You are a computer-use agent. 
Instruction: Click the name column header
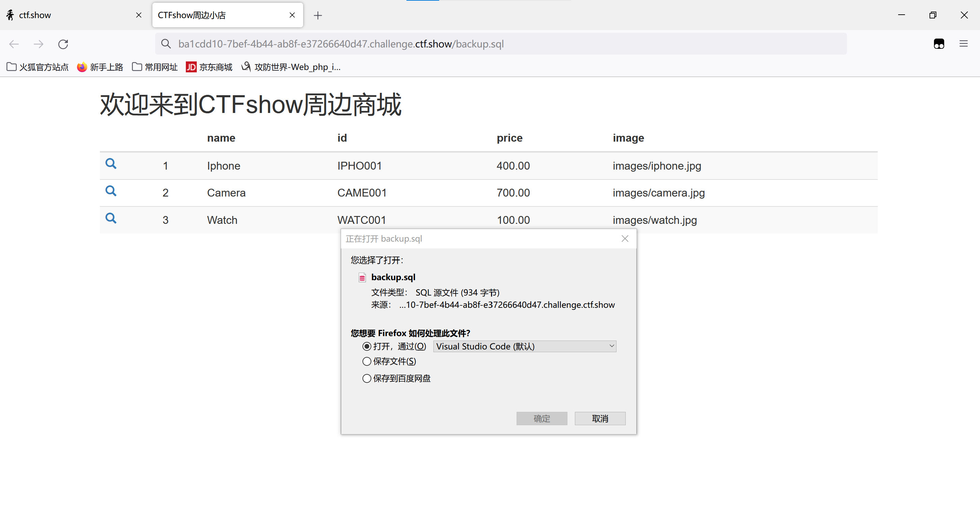tap(221, 138)
